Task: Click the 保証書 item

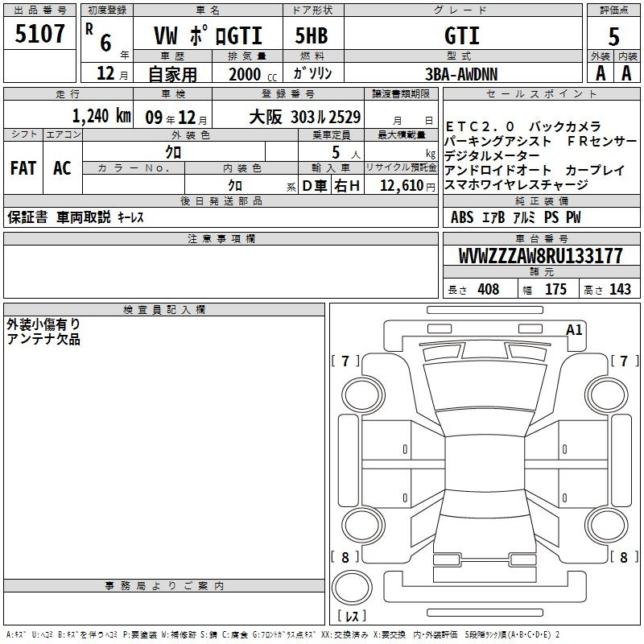Action: coord(27,217)
